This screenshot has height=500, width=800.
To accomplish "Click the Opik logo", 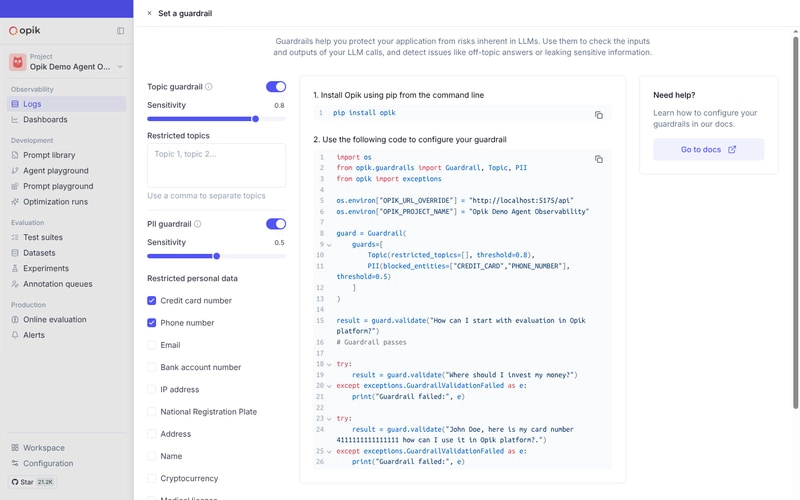I will pos(24,31).
